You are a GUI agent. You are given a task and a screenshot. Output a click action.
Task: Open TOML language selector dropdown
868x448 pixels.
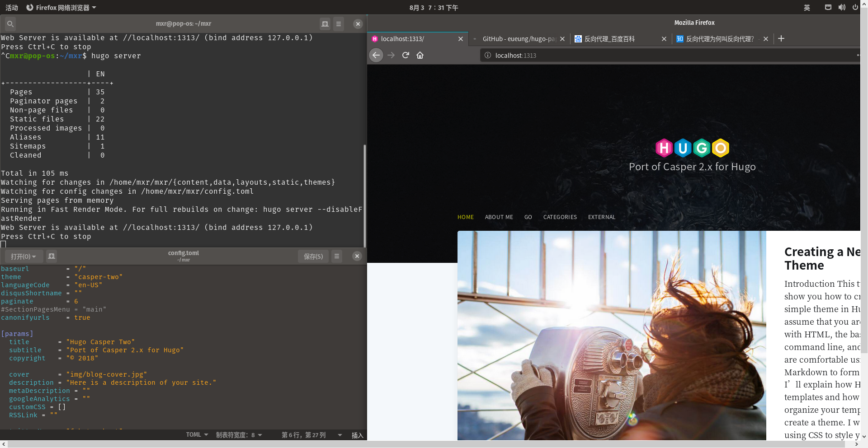pos(197,435)
